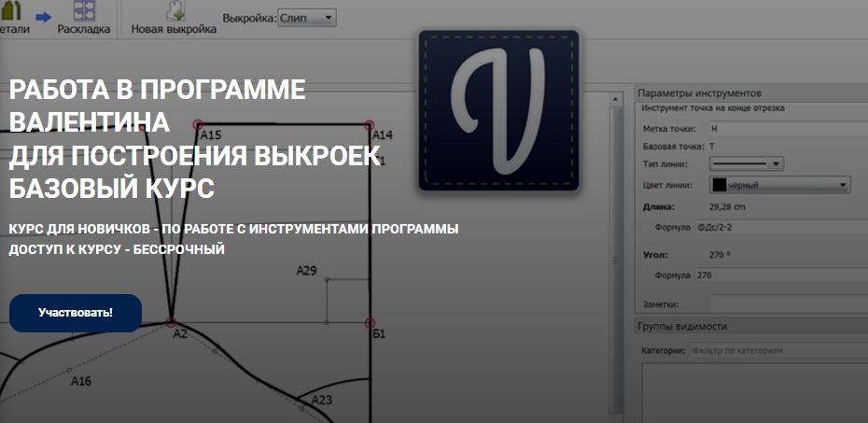Click the angle formula field 270
This screenshot has height=423, width=868.
click(x=781, y=275)
